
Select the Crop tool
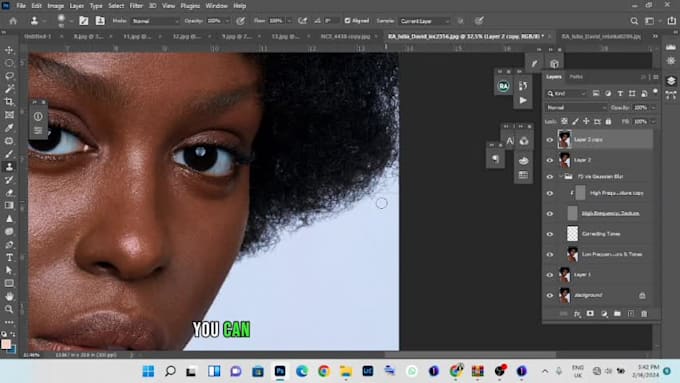coord(9,102)
